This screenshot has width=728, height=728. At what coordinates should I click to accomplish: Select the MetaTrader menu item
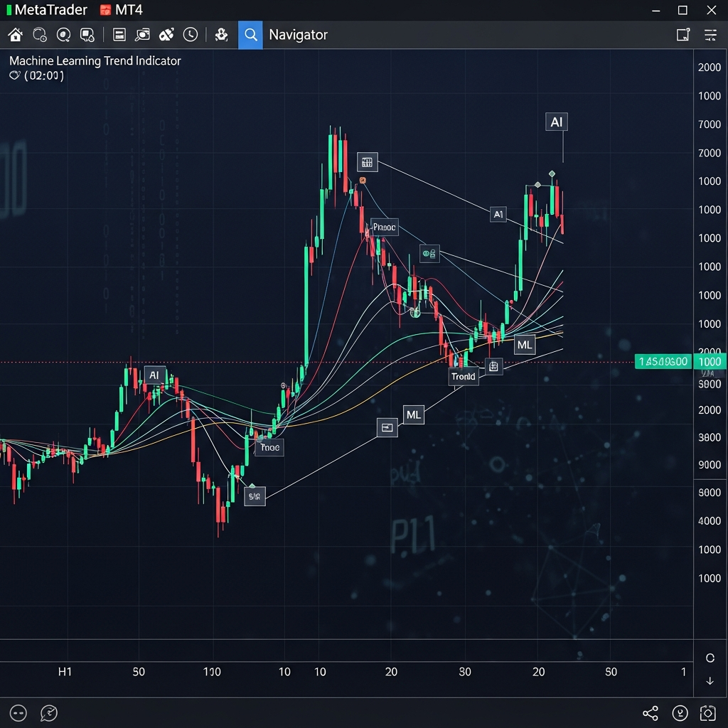click(48, 9)
